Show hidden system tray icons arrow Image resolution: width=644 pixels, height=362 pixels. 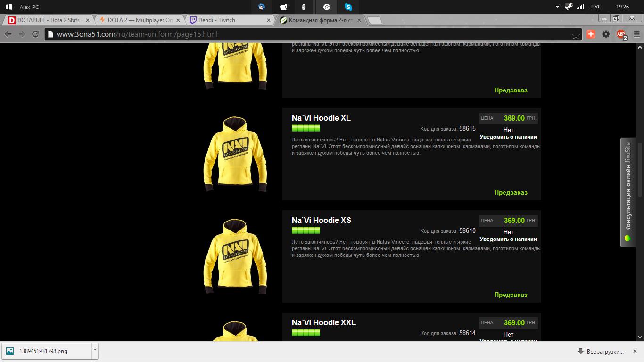(558, 7)
